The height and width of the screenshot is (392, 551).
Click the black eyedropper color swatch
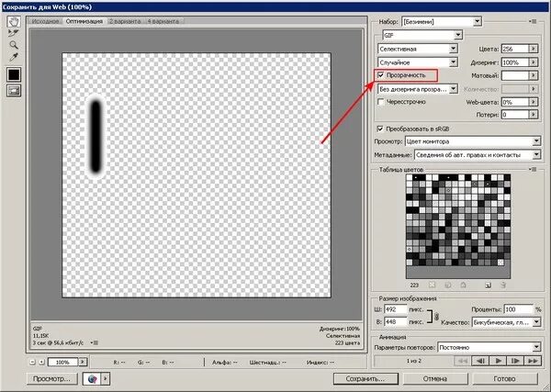[14, 74]
